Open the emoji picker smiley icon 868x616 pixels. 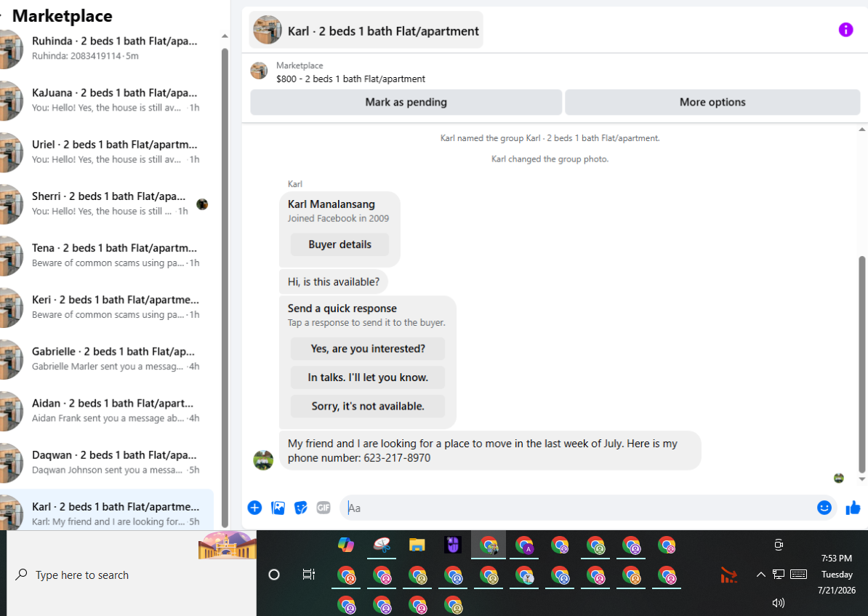[824, 508]
